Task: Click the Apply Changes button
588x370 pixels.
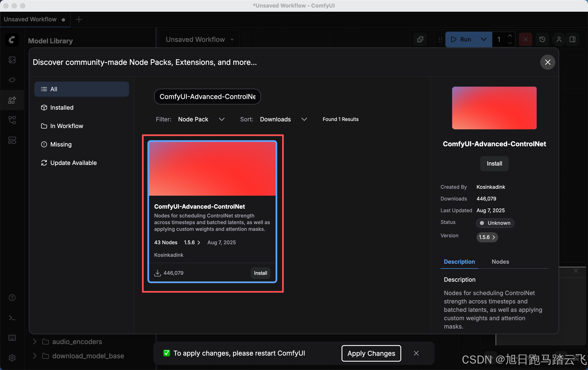Action: click(371, 353)
